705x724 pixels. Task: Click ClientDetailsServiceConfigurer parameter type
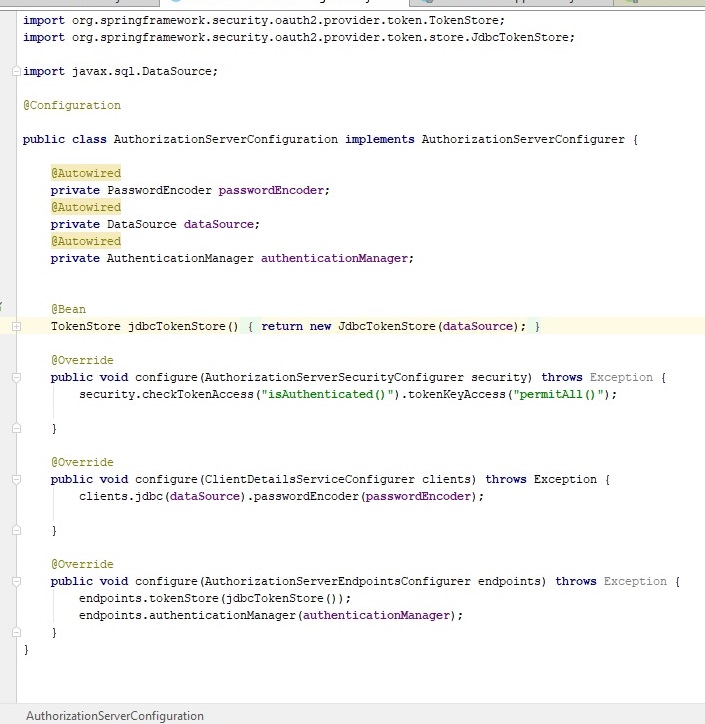point(309,479)
